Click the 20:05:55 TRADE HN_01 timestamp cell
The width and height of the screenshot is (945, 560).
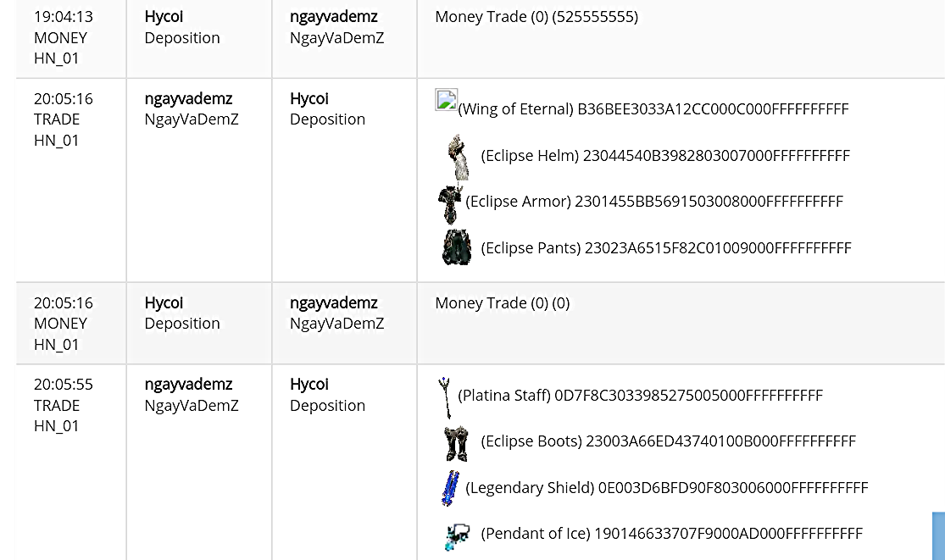tap(71, 405)
